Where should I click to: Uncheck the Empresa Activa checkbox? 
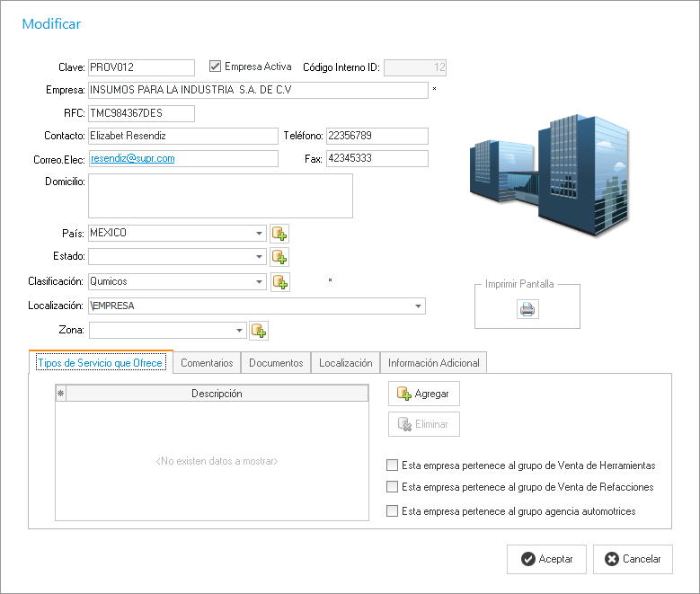215,66
